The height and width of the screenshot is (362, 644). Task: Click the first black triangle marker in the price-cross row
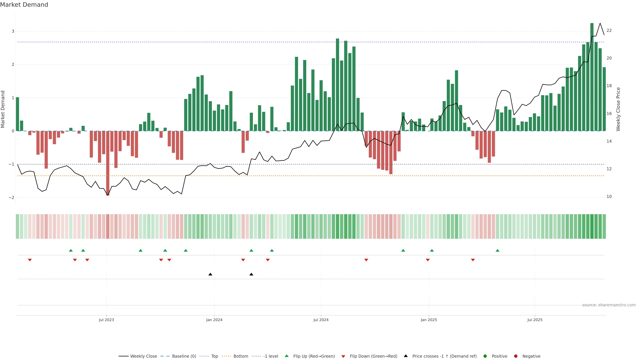(x=210, y=274)
